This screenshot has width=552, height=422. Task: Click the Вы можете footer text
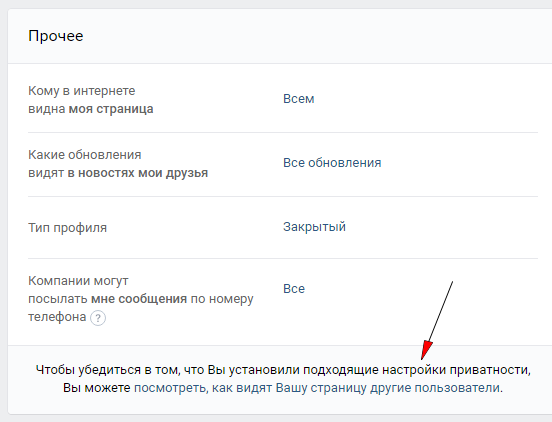[97, 388]
